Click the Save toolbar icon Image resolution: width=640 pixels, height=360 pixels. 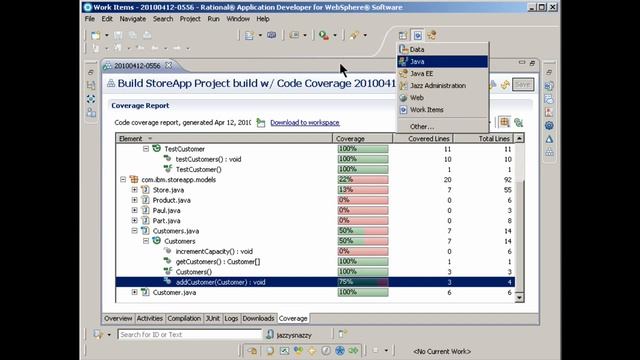point(118,36)
